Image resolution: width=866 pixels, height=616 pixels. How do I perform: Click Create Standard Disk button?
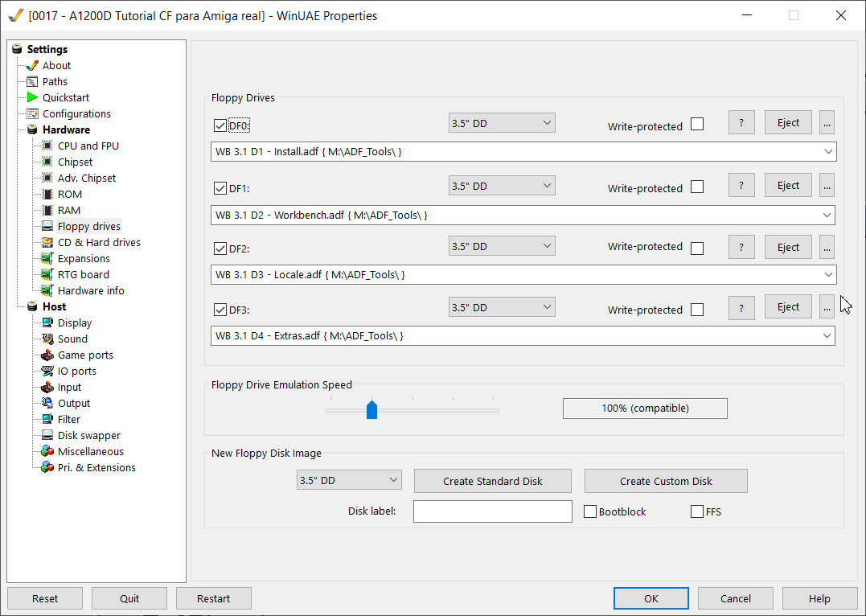click(x=493, y=481)
